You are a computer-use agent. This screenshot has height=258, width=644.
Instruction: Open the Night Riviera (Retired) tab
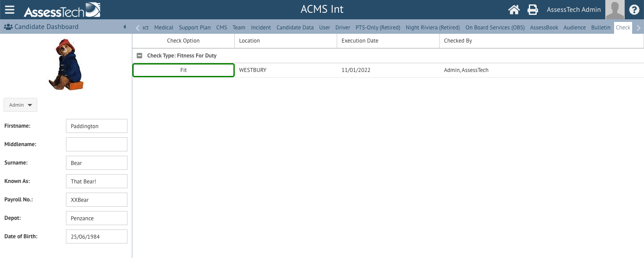point(433,27)
